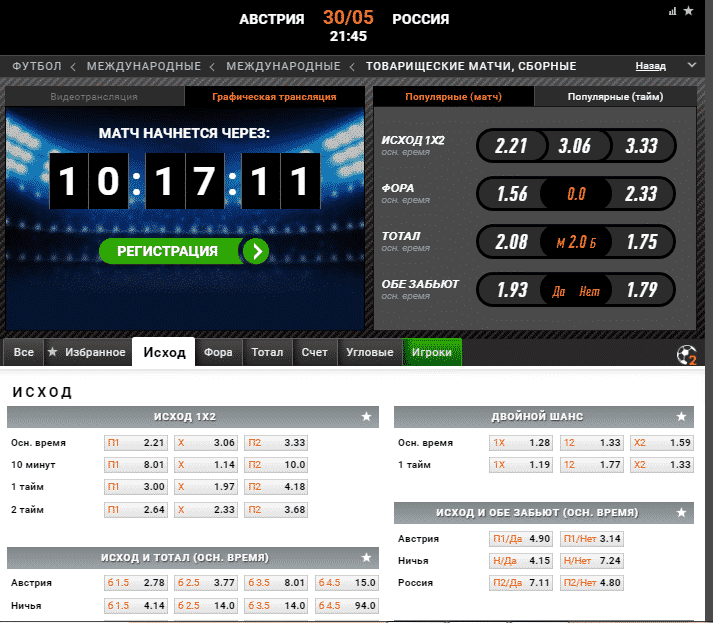Open ТОВАРИЩЕСКИЕ МАТЧИ, СБОРНЫЕ breadcrumb
Image resolution: width=713 pixels, height=623 pixels.
pos(471,66)
